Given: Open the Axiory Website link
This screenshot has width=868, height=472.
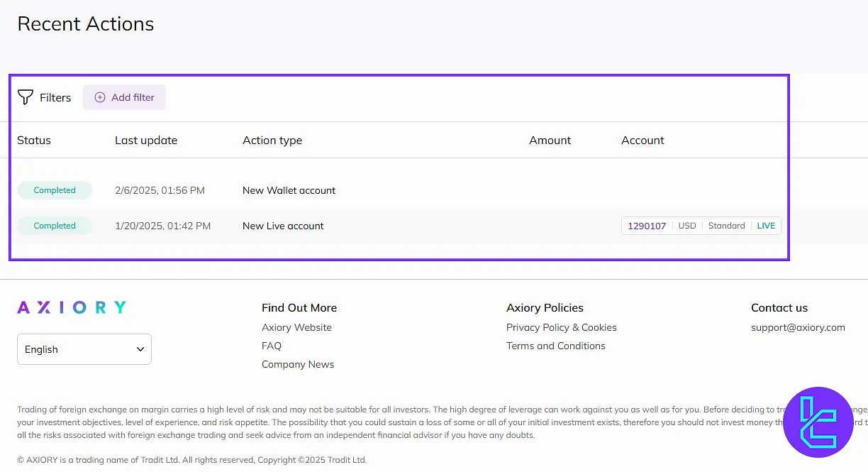Looking at the screenshot, I should [296, 327].
